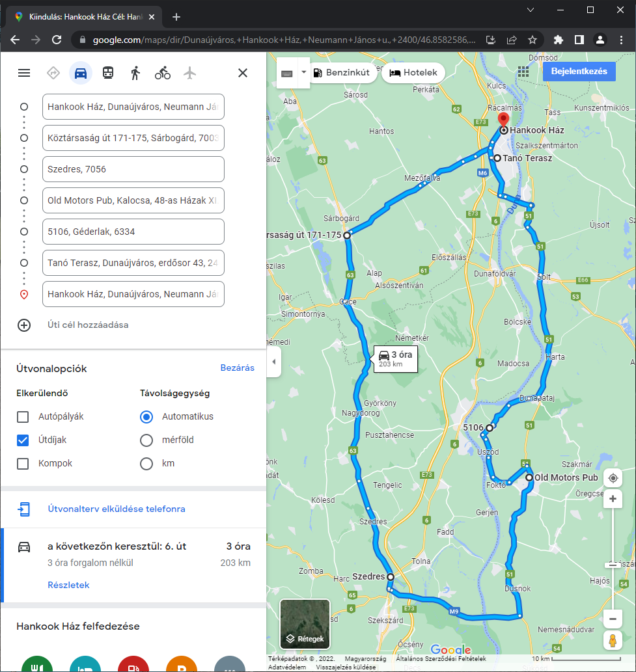
Task: Install app icon in address bar
Action: pyautogui.click(x=491, y=40)
